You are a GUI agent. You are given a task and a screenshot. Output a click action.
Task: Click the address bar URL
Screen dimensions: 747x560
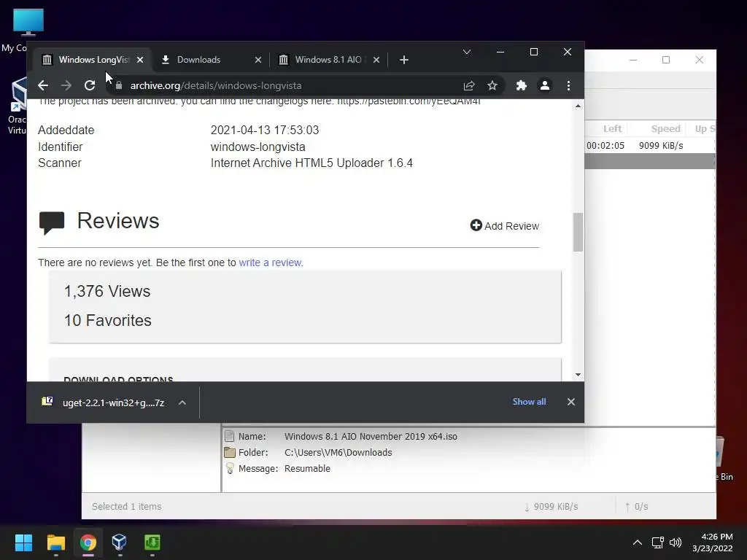tap(216, 86)
